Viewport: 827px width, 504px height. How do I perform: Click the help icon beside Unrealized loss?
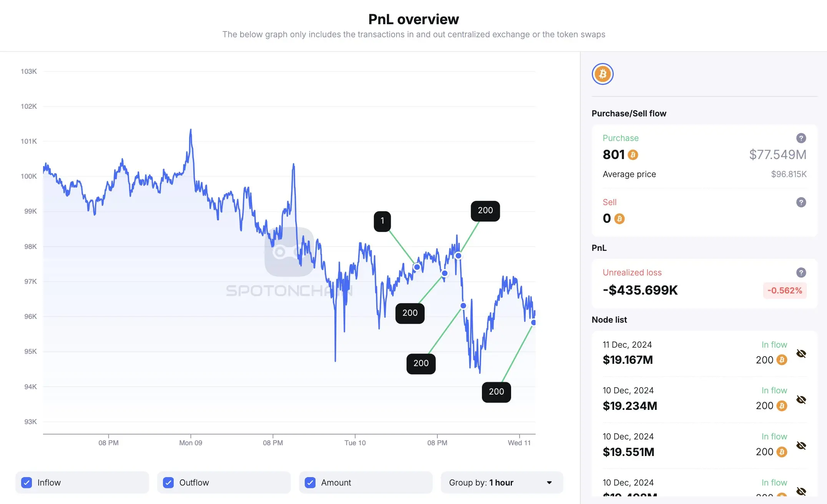point(801,272)
